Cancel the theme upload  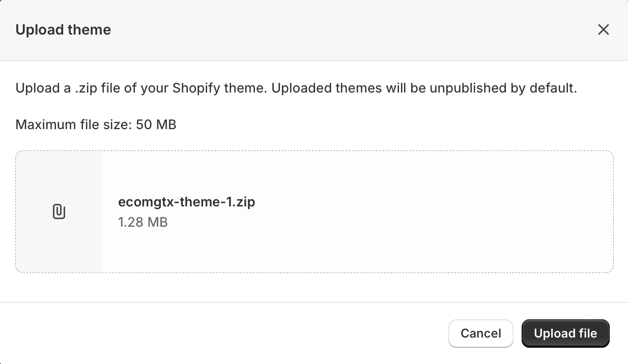pyautogui.click(x=481, y=333)
